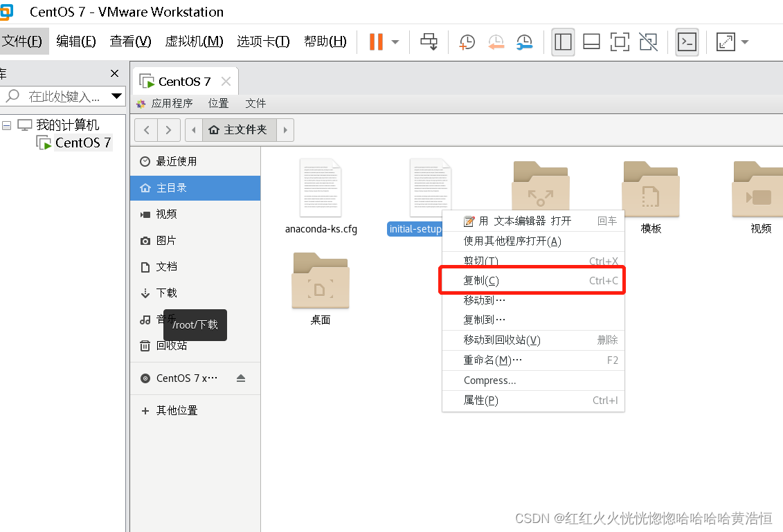Open 属性(P) from the context menu
Screen dimensions: 783x532
[533, 401]
